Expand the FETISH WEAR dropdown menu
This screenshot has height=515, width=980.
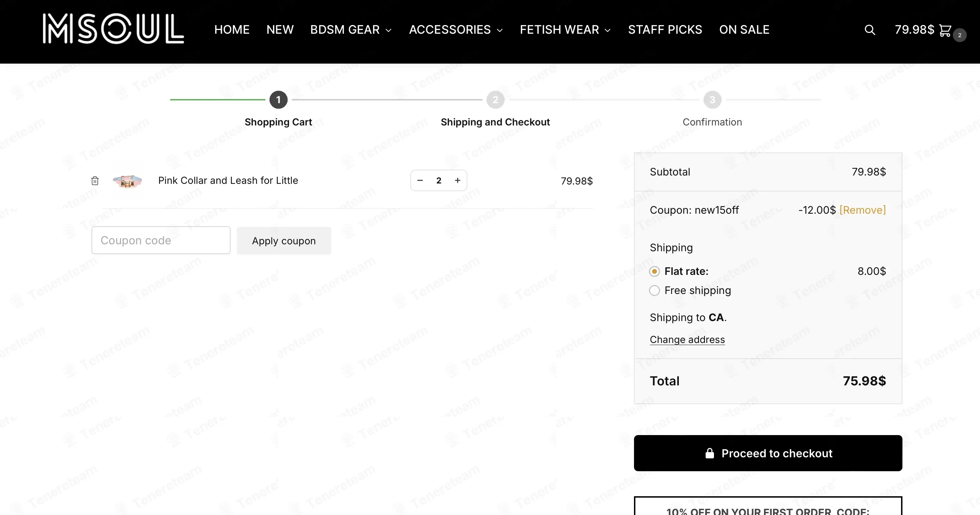565,30
